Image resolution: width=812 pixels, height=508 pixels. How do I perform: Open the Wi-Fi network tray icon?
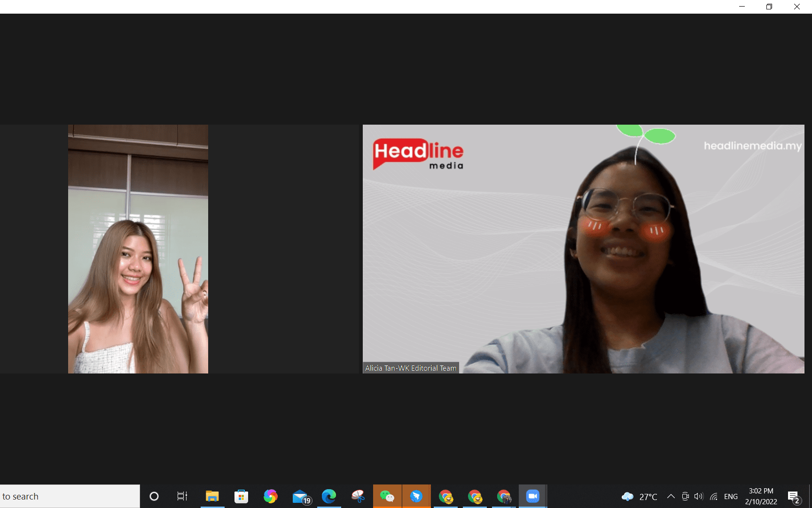click(714, 496)
